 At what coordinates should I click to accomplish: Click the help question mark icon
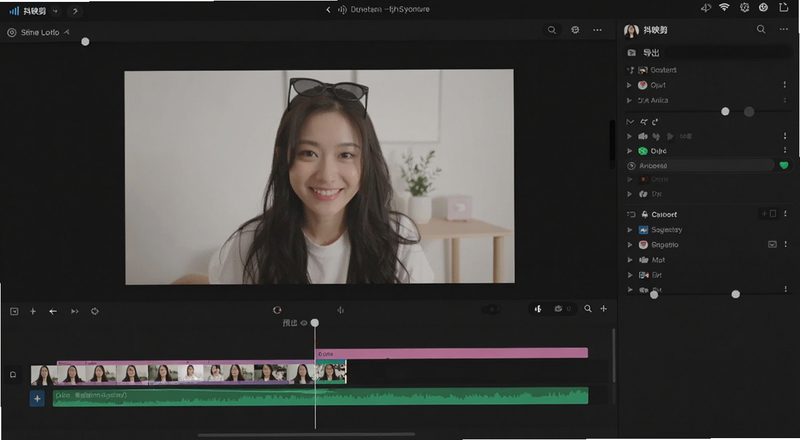pyautogui.click(x=75, y=11)
